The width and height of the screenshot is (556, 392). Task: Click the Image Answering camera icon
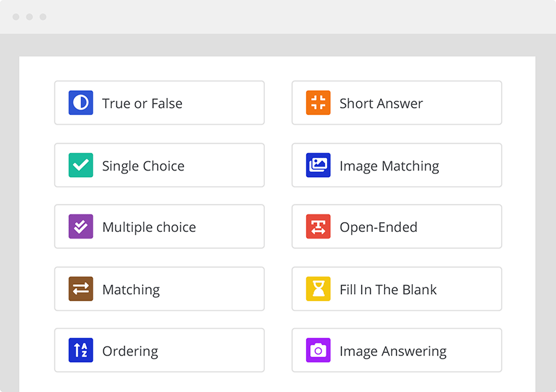pyautogui.click(x=317, y=350)
